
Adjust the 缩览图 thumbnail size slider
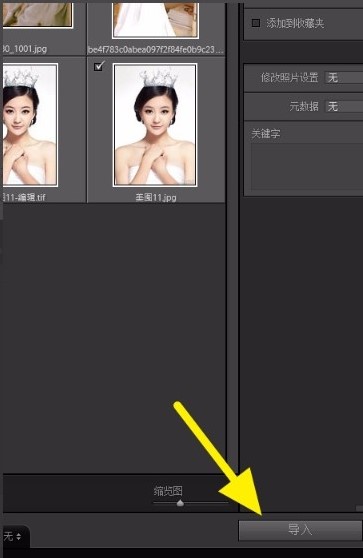point(180,503)
